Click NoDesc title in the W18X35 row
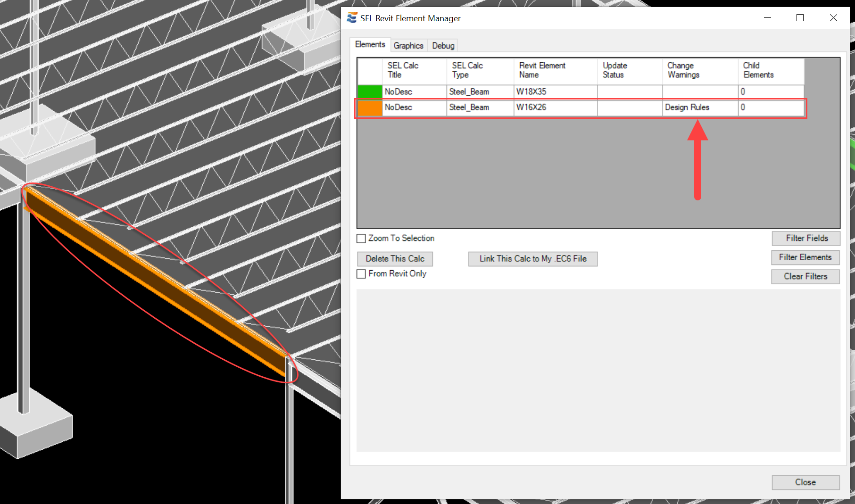855x504 pixels. click(x=414, y=91)
